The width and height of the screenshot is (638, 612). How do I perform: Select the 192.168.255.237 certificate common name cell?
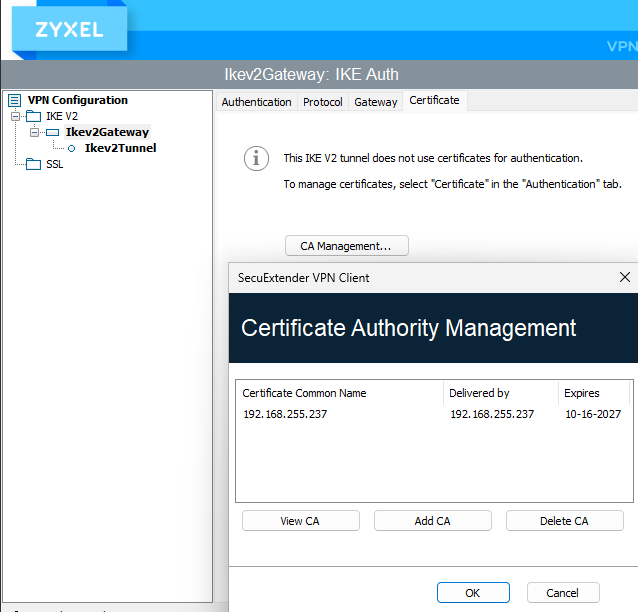(x=285, y=414)
